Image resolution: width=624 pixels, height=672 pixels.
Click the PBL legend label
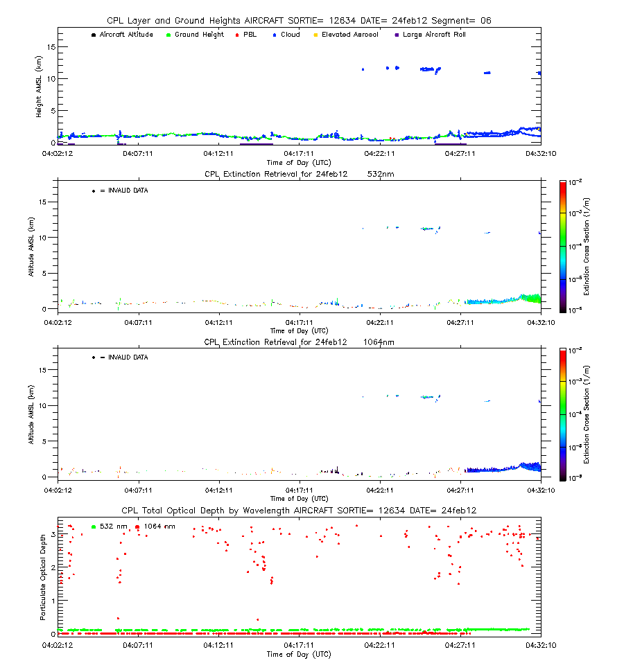250,34
